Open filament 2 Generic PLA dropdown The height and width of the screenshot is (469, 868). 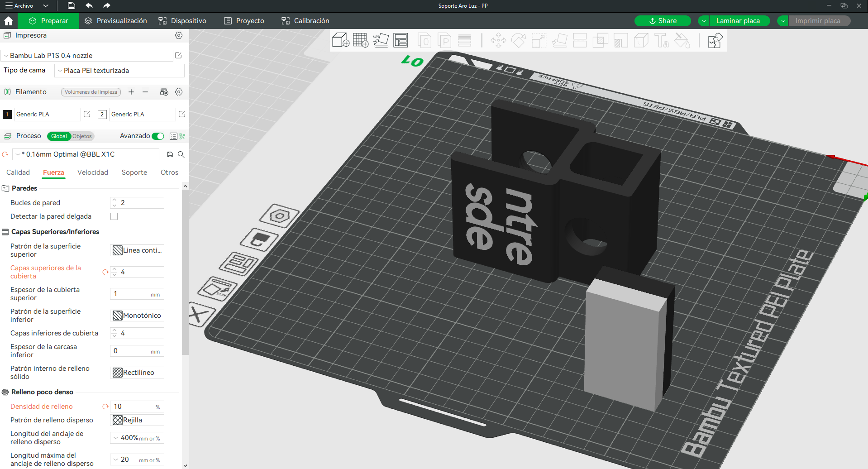(142, 115)
